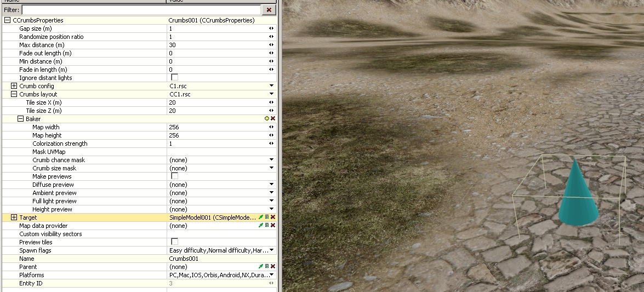Open the Full light preview dropdown
This screenshot has height=292, width=644.
click(x=271, y=201)
